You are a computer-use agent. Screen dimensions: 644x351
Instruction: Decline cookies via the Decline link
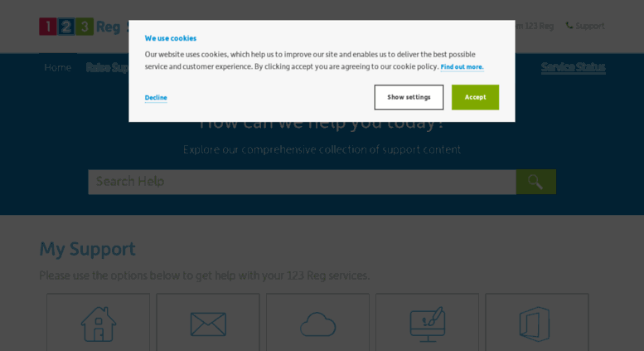pyautogui.click(x=156, y=97)
